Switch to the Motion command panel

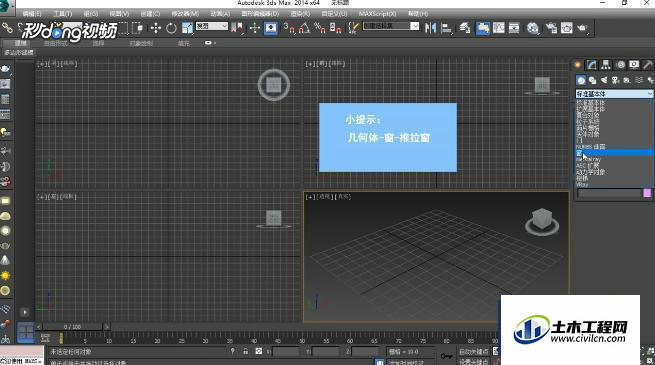620,65
